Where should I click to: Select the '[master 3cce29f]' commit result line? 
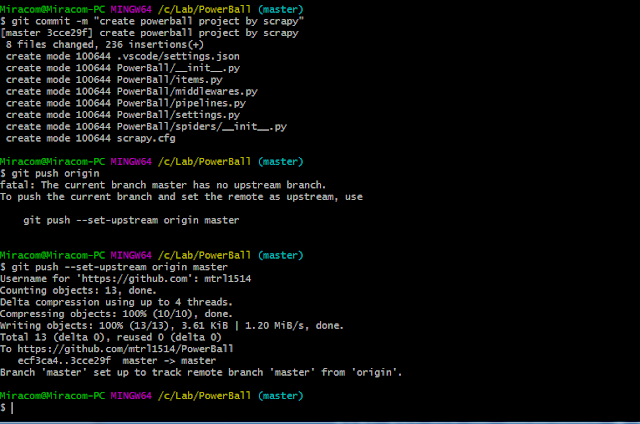tap(149, 33)
